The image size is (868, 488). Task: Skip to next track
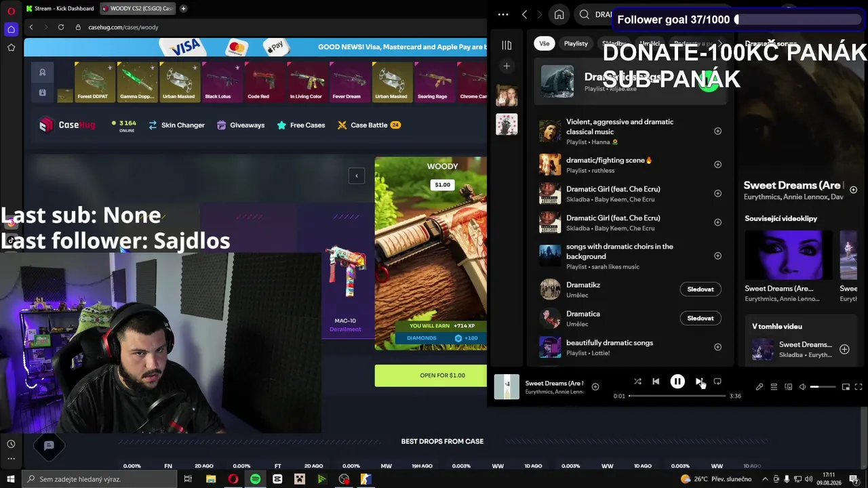pos(699,382)
